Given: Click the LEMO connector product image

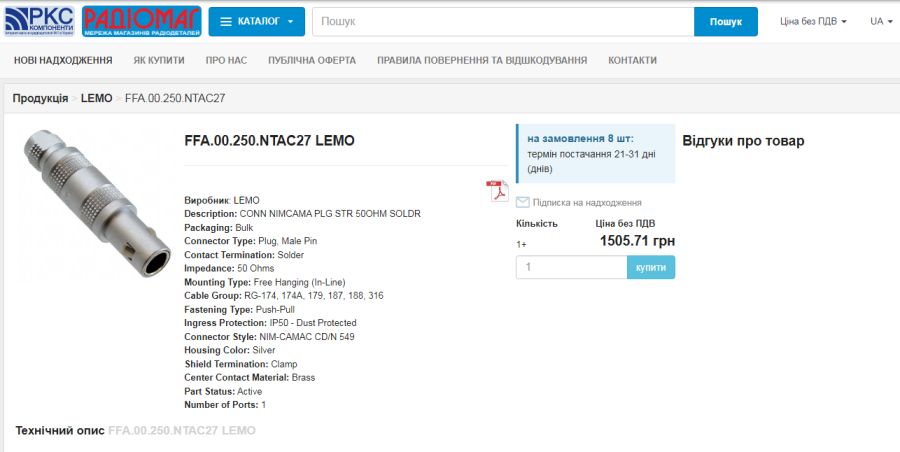Looking at the screenshot, I should click(x=96, y=202).
